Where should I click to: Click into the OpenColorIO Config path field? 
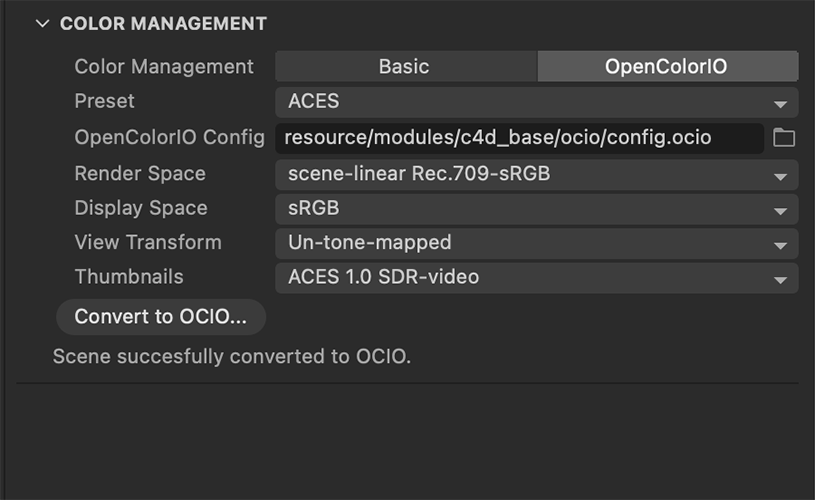519,138
